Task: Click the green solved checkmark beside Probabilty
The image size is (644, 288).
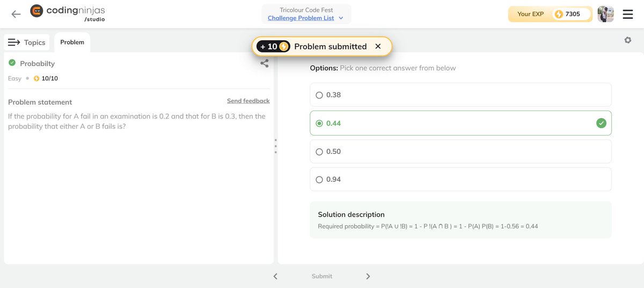Action: 12,63
